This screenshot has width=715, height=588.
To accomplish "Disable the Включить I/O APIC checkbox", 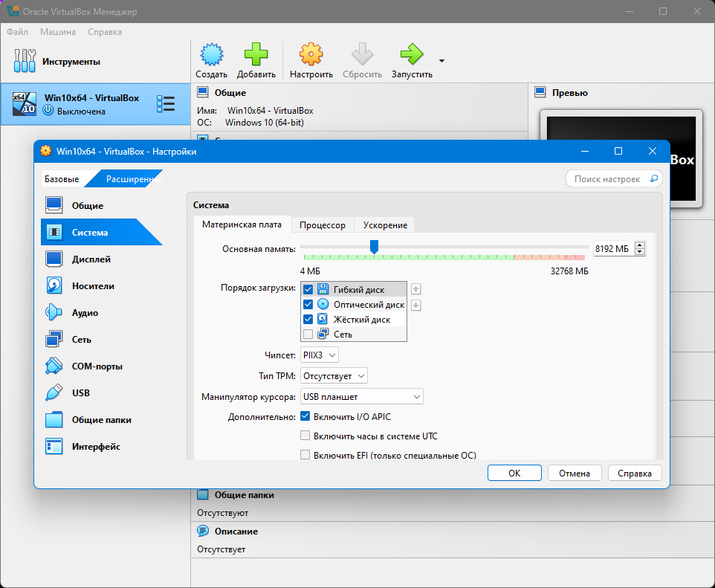I will [305, 416].
